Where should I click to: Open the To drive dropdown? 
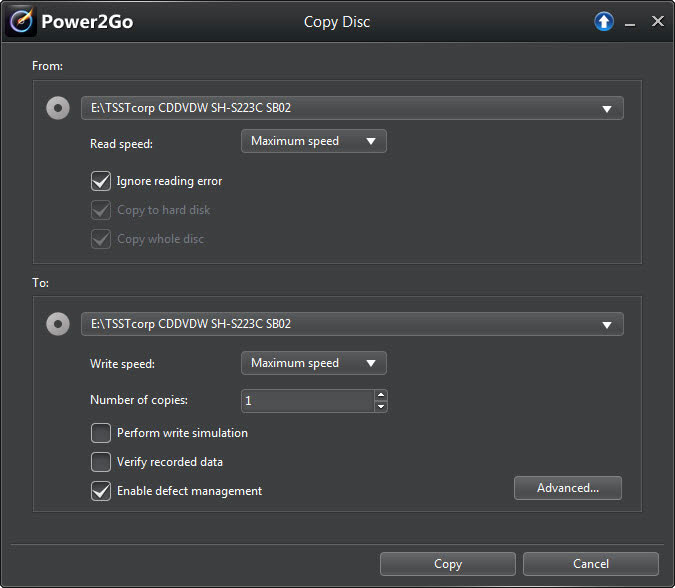352,324
